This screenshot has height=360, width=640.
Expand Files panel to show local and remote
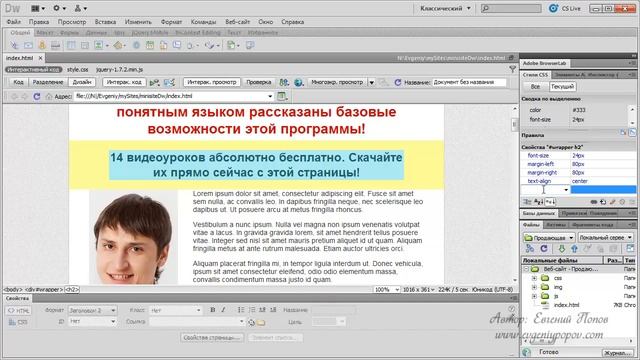pos(630,249)
